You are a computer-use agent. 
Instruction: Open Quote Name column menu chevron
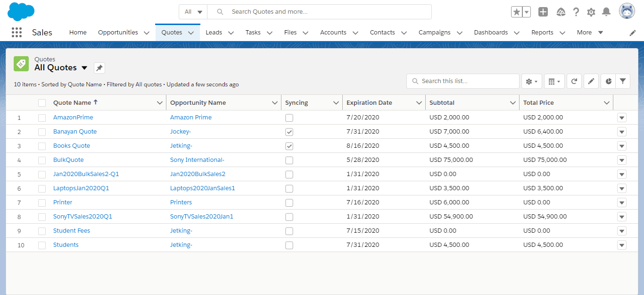(160, 103)
